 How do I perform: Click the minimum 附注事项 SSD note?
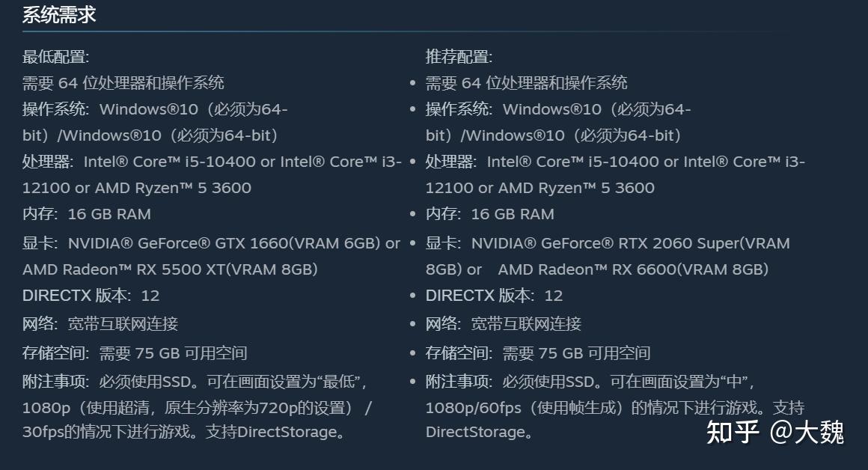197,406
